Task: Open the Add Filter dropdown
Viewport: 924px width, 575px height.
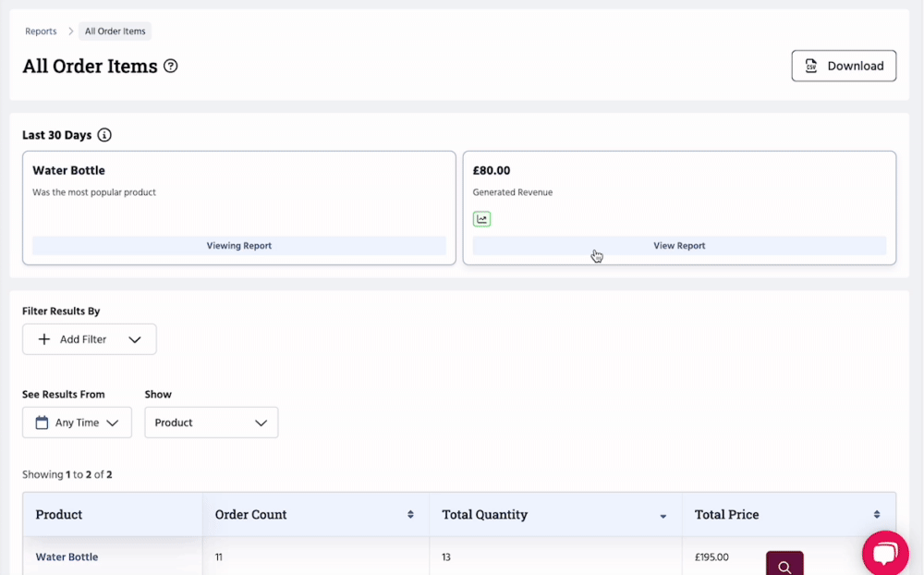Action: point(90,339)
